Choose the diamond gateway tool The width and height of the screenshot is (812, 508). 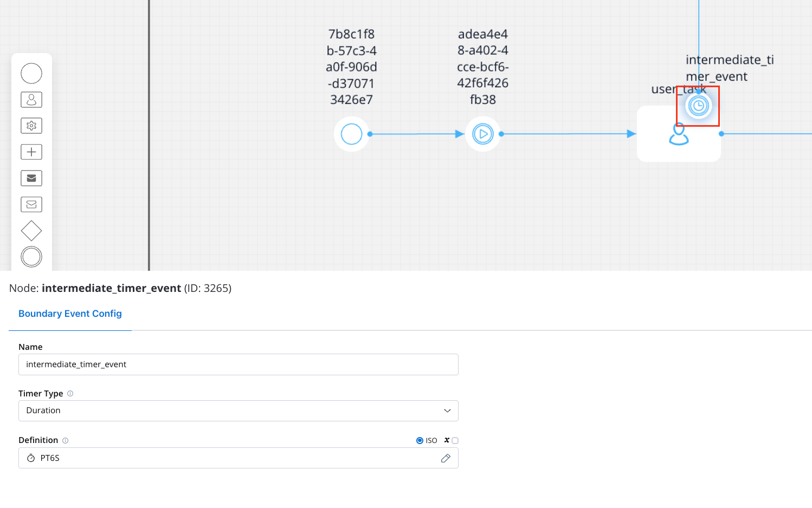pyautogui.click(x=31, y=231)
